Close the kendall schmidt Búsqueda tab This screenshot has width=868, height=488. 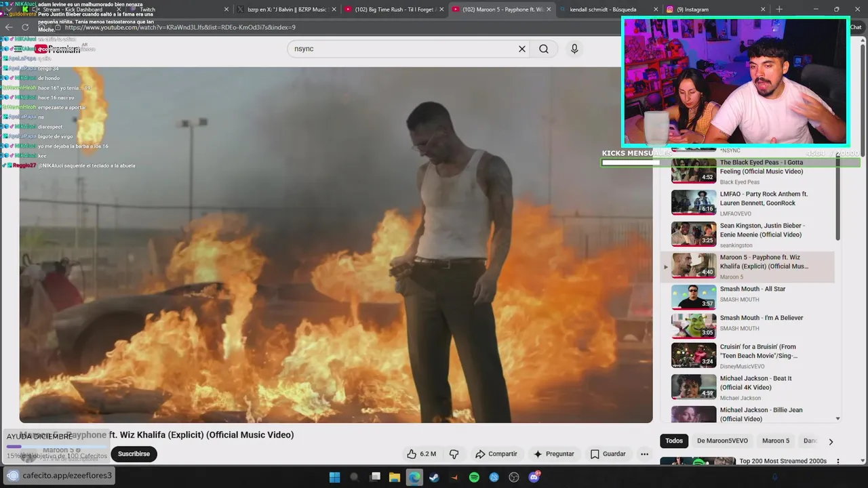(656, 9)
